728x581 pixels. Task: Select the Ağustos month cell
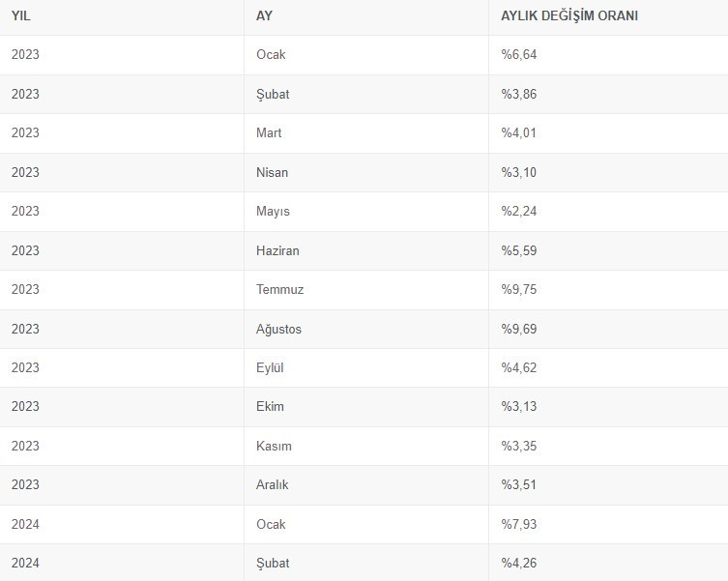click(x=278, y=329)
